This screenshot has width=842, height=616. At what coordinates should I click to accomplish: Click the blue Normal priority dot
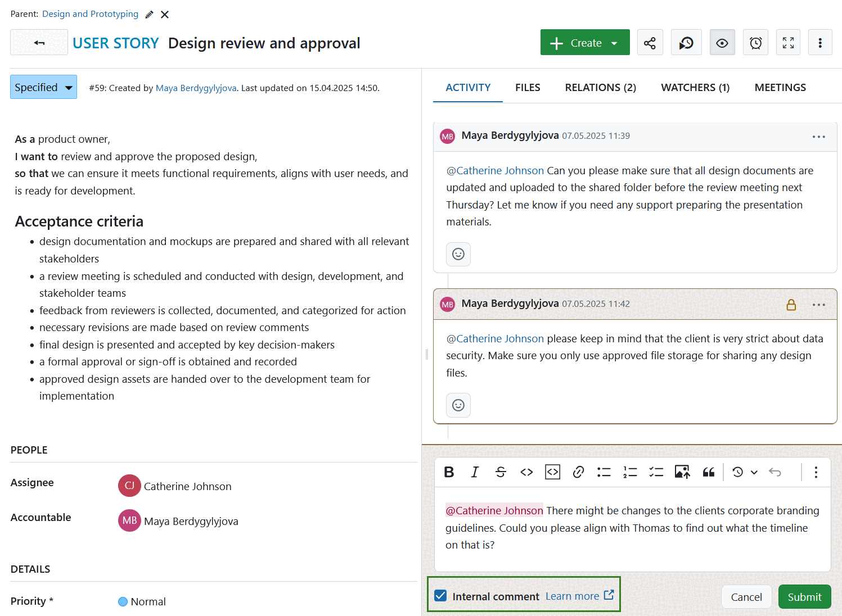(x=123, y=601)
